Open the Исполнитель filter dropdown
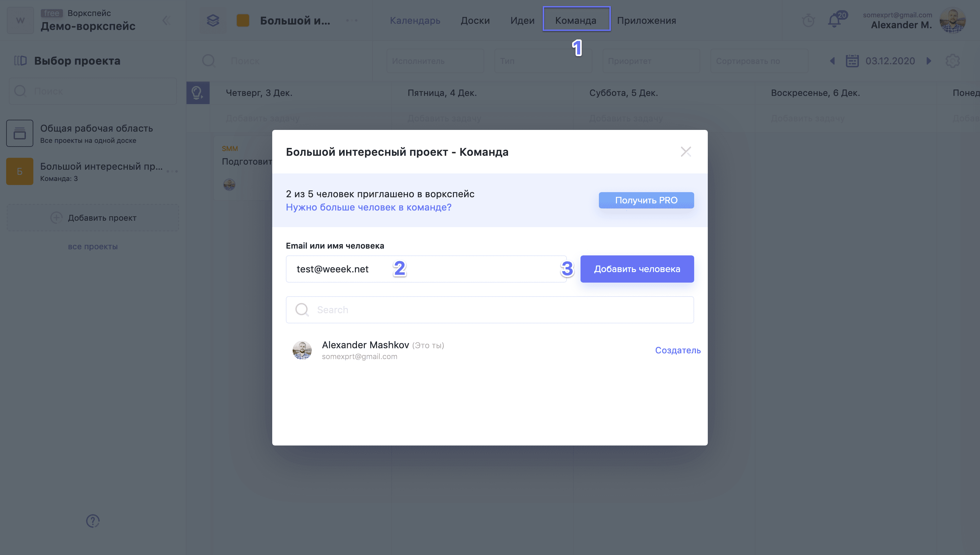The image size is (980, 555). point(435,61)
